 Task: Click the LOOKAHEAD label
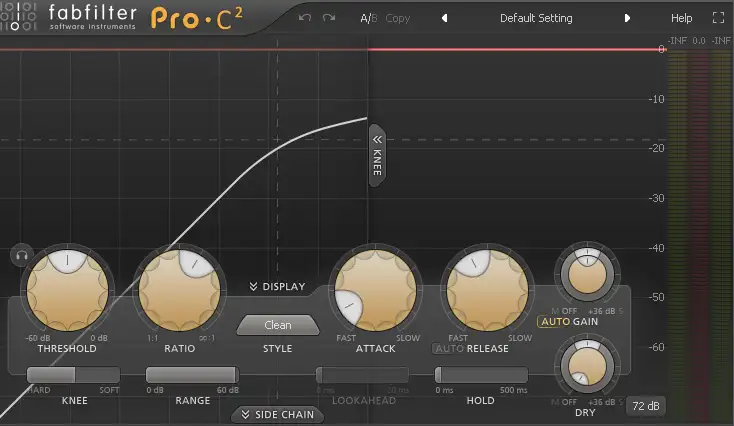(364, 401)
